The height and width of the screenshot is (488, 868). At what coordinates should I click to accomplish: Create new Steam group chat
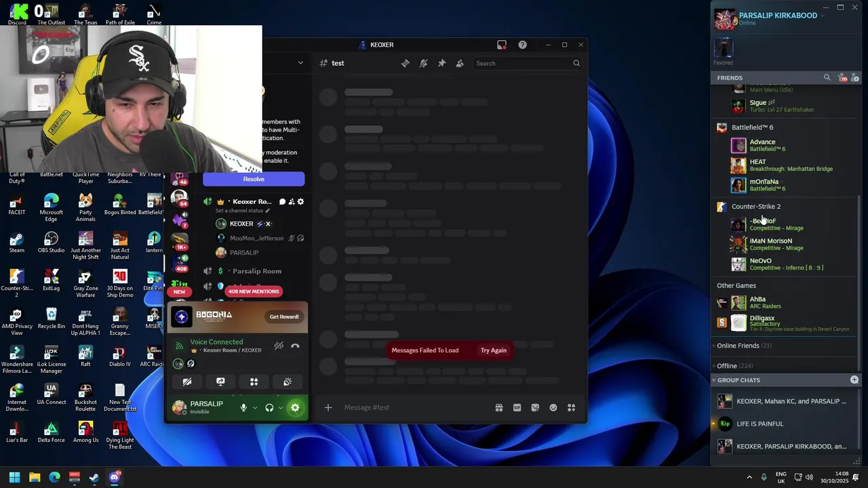[x=854, y=380]
